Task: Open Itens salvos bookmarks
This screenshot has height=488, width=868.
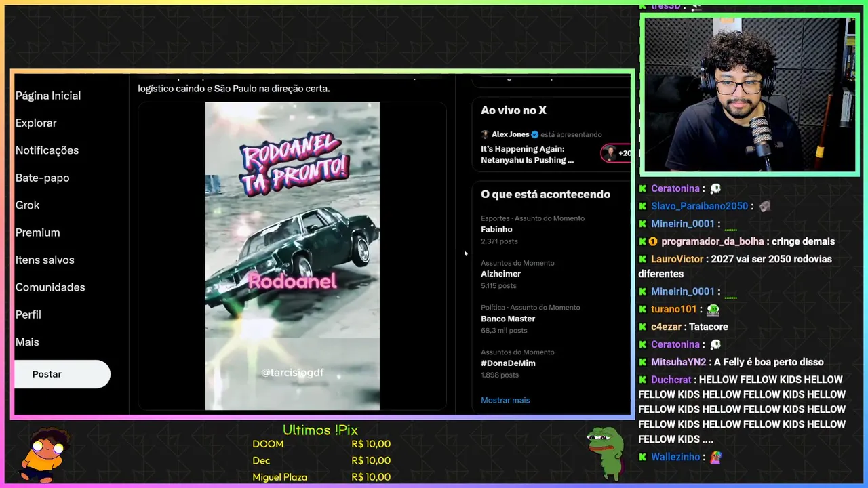Action: [x=45, y=260]
